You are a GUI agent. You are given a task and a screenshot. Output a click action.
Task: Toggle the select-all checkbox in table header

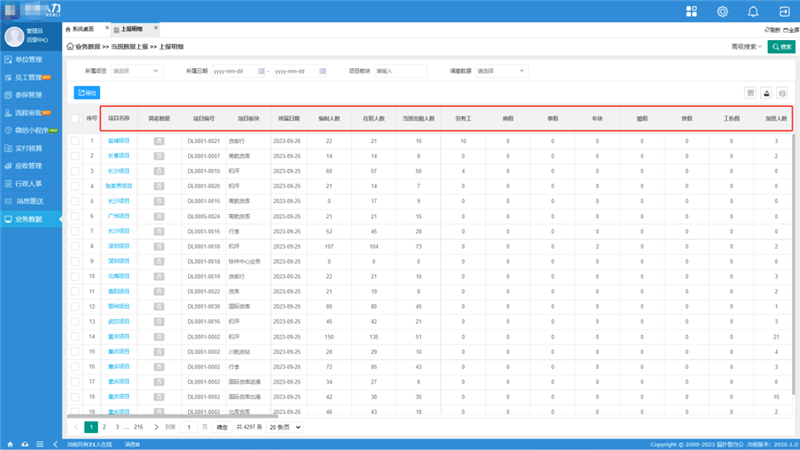click(x=75, y=118)
